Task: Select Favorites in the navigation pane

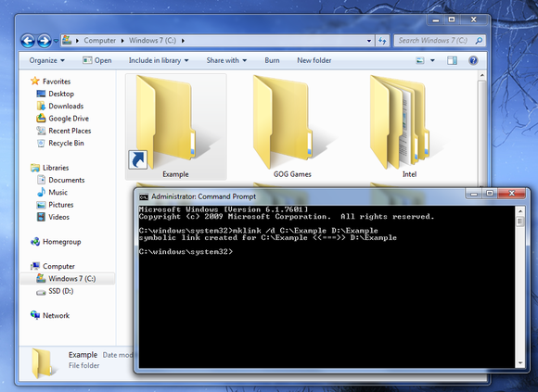Action: pos(51,82)
